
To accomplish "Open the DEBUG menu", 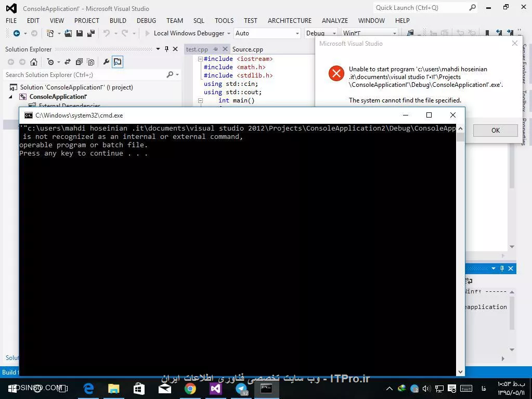I will [x=146, y=20].
